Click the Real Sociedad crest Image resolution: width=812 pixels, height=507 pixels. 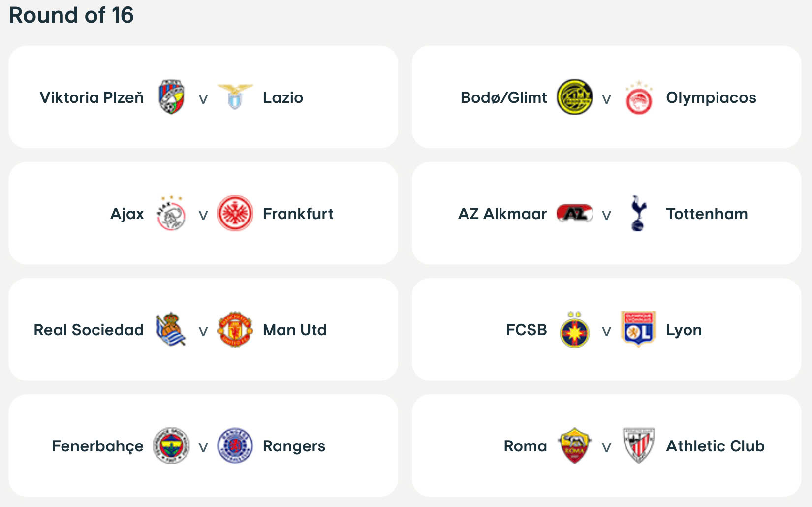(171, 329)
